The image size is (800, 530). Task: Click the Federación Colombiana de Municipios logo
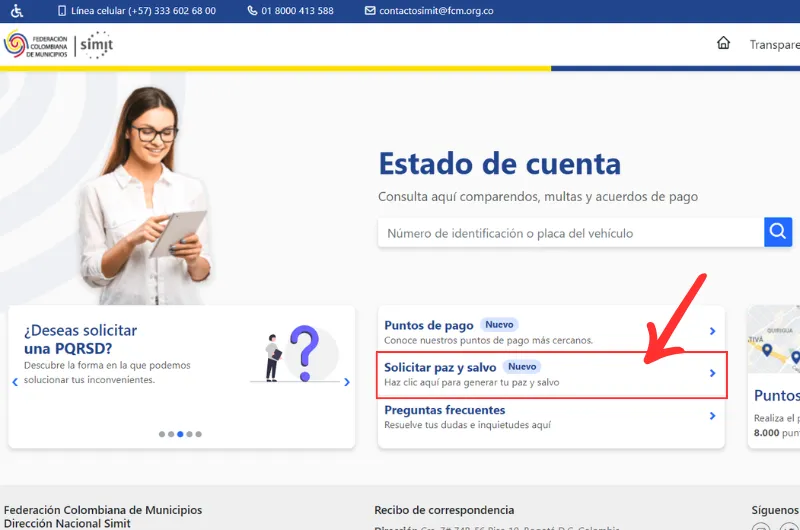point(36,45)
